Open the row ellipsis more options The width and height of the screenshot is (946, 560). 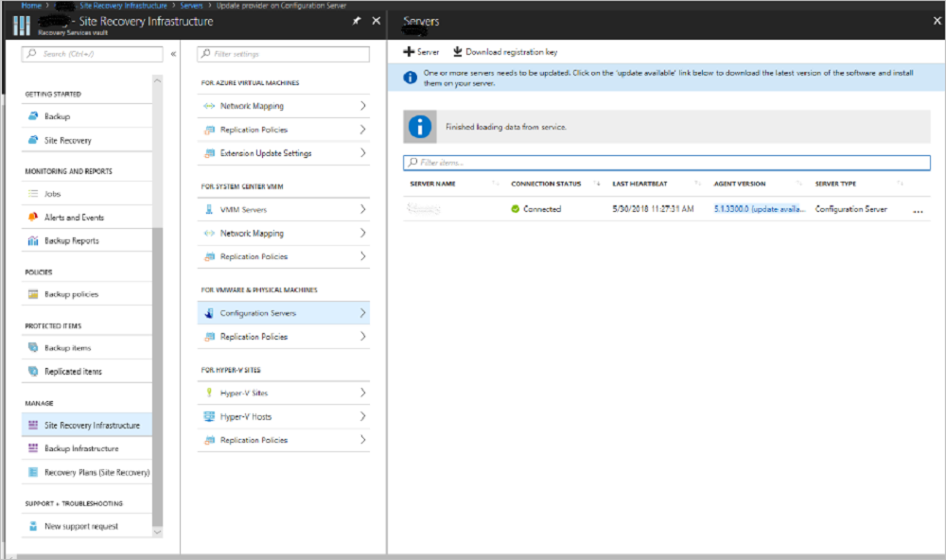click(x=917, y=211)
